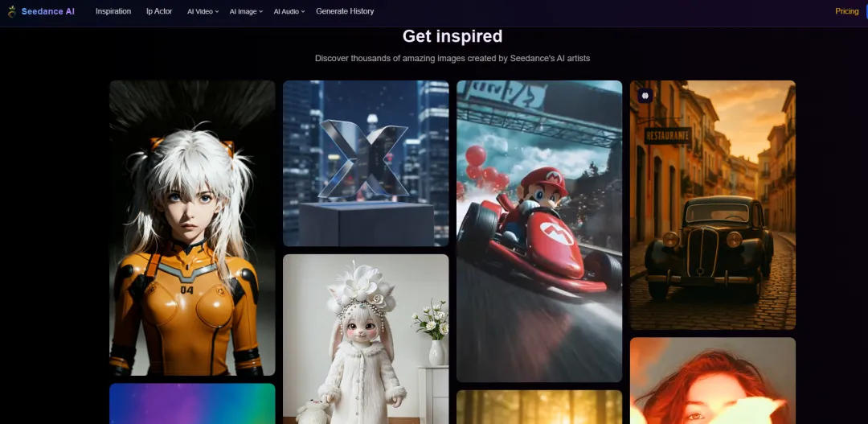This screenshot has height=424, width=868.
Task: Open the golden forest image
Action: coord(539,407)
